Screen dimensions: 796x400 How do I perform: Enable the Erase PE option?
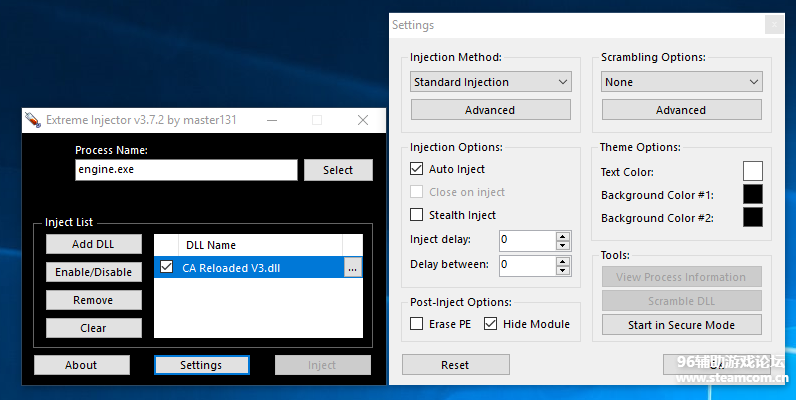[416, 323]
